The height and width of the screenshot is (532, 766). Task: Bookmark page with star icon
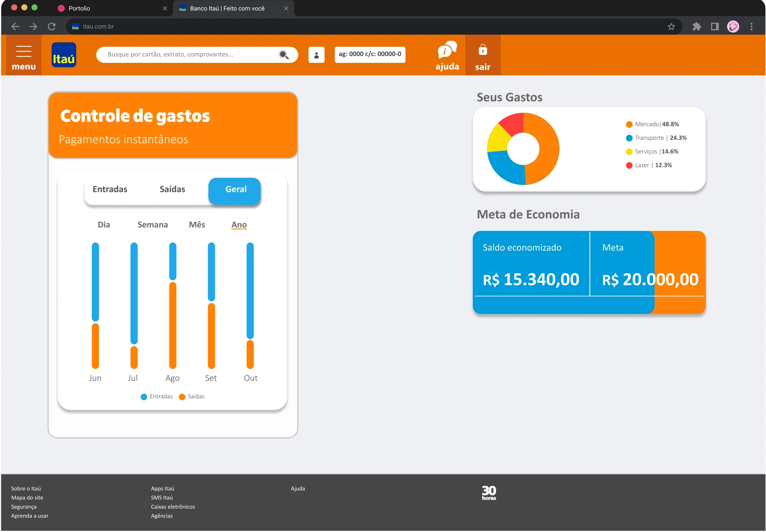671,27
